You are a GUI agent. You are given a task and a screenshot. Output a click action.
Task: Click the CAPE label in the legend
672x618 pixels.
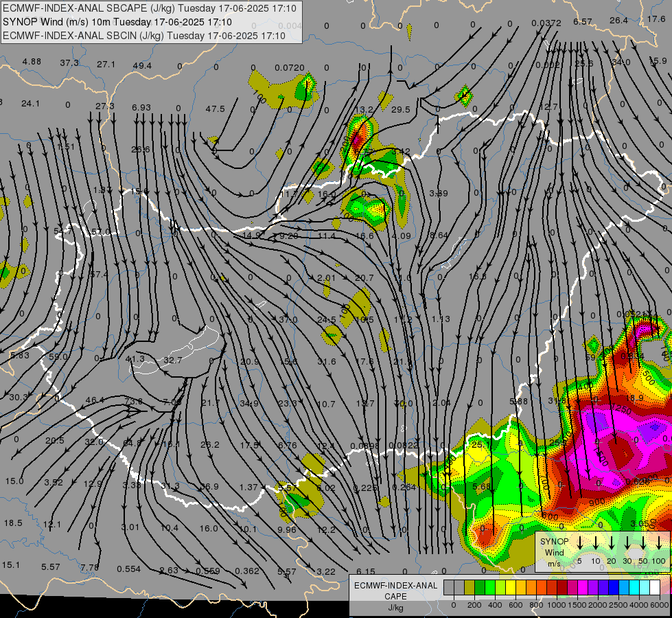tap(395, 597)
